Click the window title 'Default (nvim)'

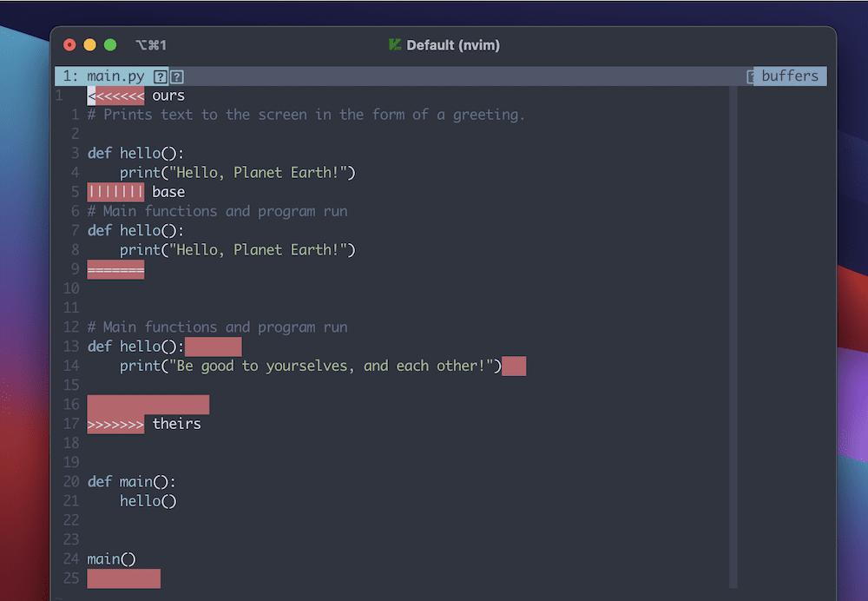coord(452,45)
